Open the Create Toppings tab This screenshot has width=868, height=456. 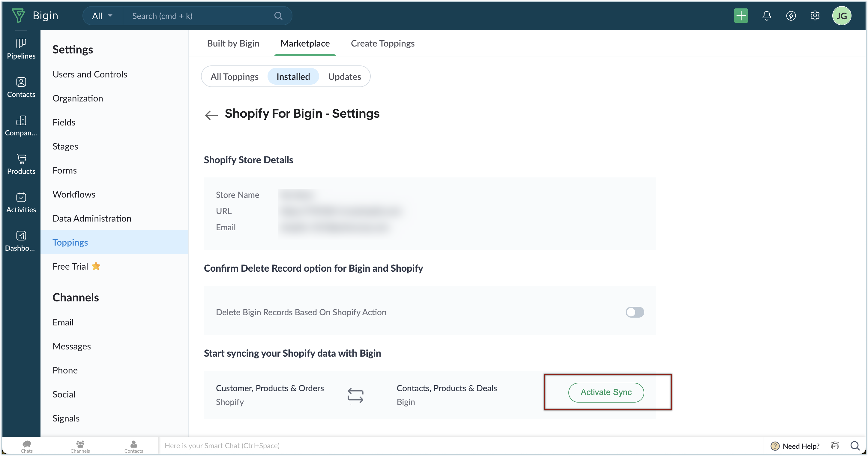(x=382, y=43)
